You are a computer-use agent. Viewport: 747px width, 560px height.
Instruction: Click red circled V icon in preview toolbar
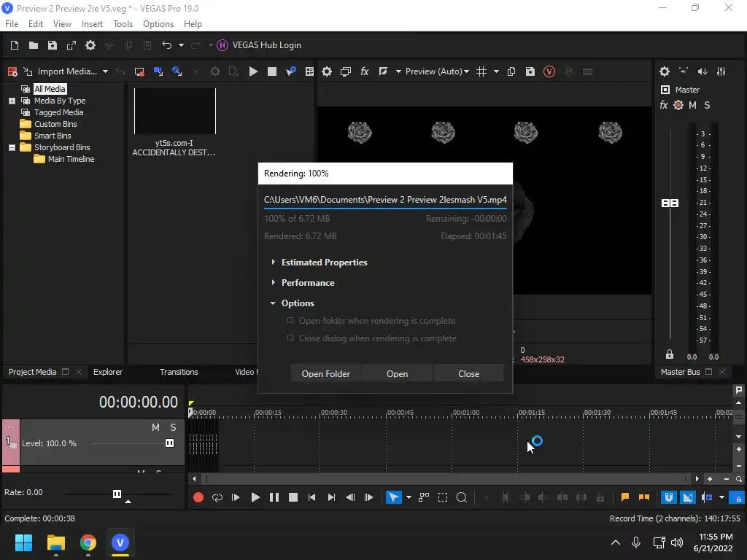click(x=549, y=71)
